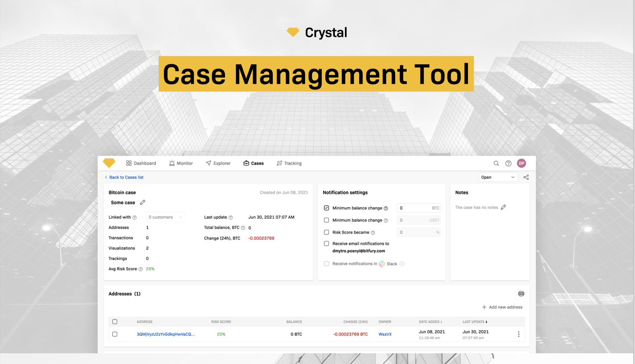Screen dimensions: 635x364
Task: Export addresses list as CSV
Action: pyautogui.click(x=521, y=294)
